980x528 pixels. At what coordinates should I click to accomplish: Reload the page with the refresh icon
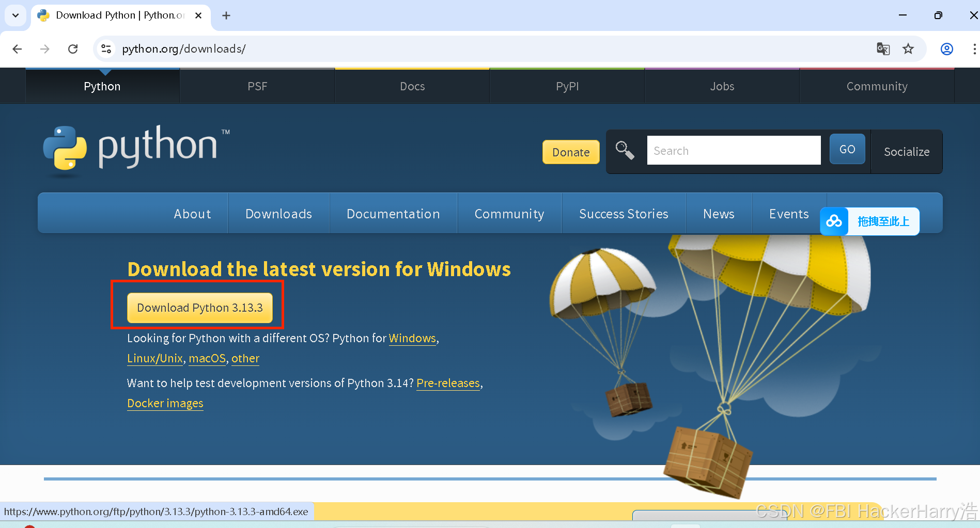[x=73, y=49]
